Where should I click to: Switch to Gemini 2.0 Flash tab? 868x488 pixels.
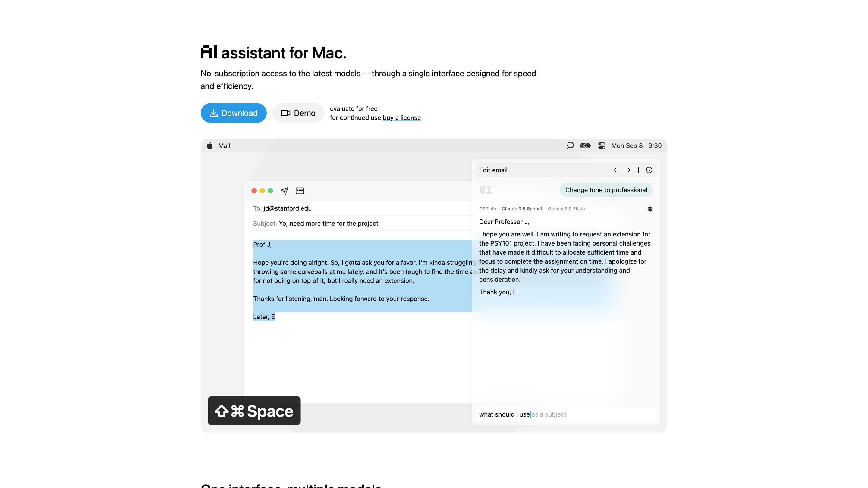coord(566,209)
